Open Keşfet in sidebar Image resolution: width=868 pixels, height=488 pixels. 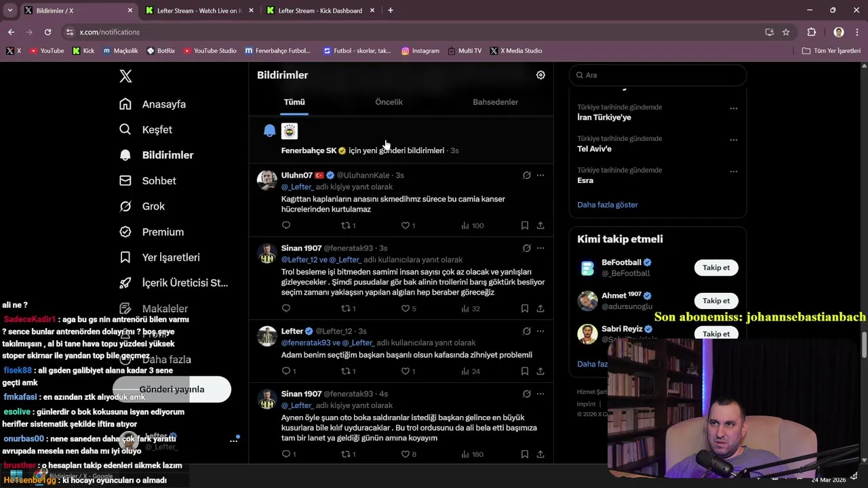[146, 129]
